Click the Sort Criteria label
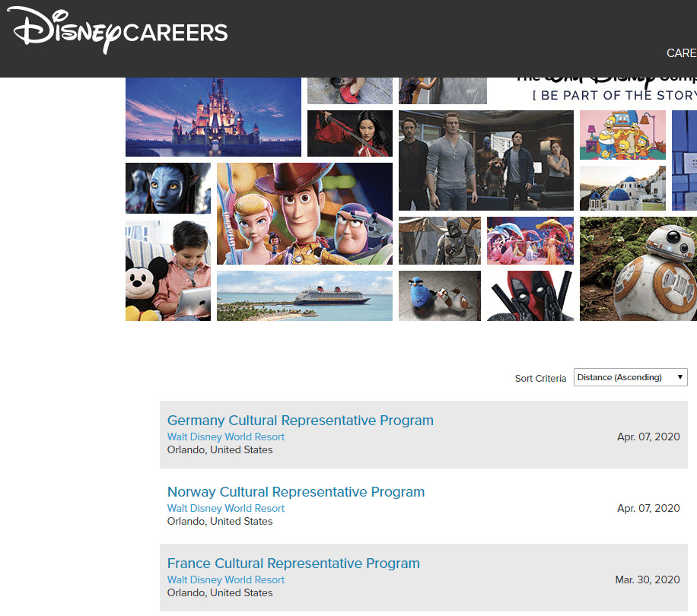 coord(540,379)
